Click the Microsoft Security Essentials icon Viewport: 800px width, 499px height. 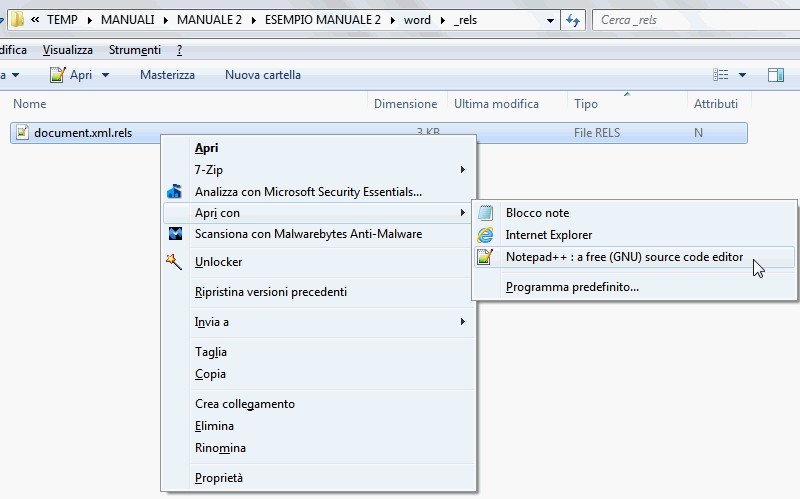175,191
